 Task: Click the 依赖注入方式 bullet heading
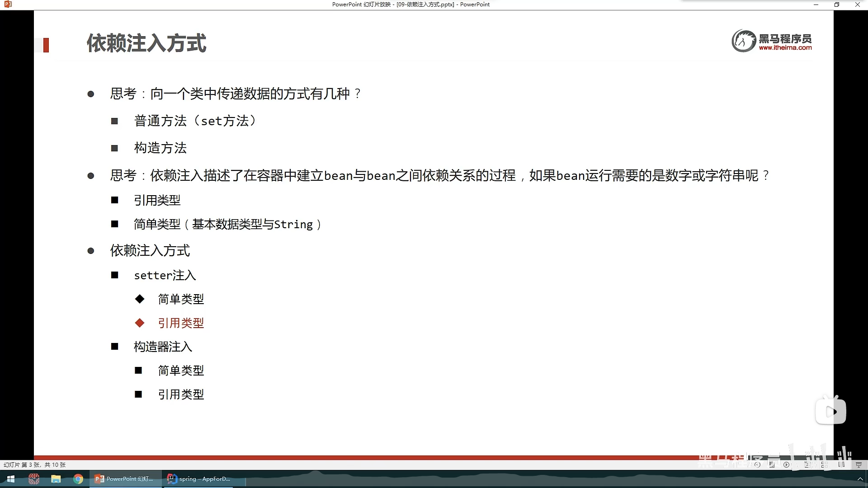coord(150,250)
